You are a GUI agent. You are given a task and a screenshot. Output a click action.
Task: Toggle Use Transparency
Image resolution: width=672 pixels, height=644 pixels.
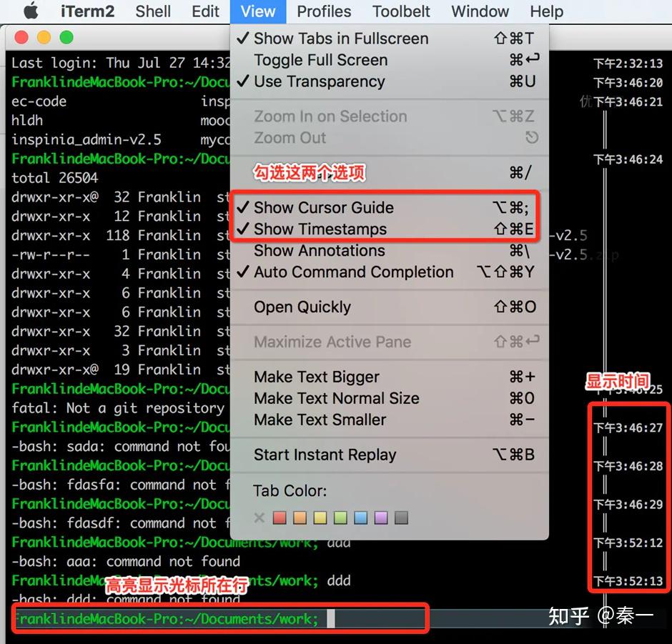coord(318,81)
